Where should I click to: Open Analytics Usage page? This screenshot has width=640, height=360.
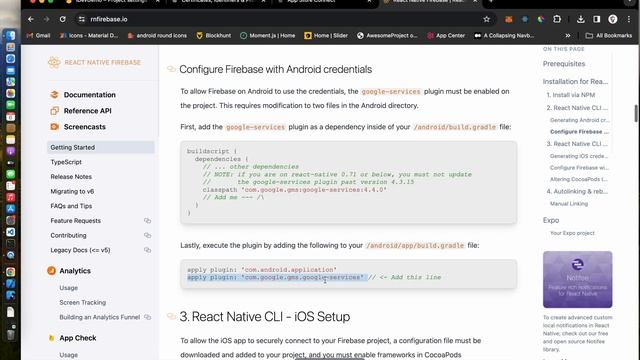coord(69,288)
